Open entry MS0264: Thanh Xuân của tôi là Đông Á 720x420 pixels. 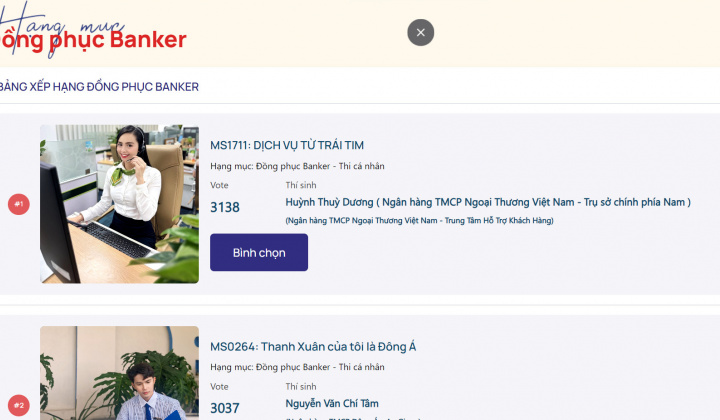point(313,347)
